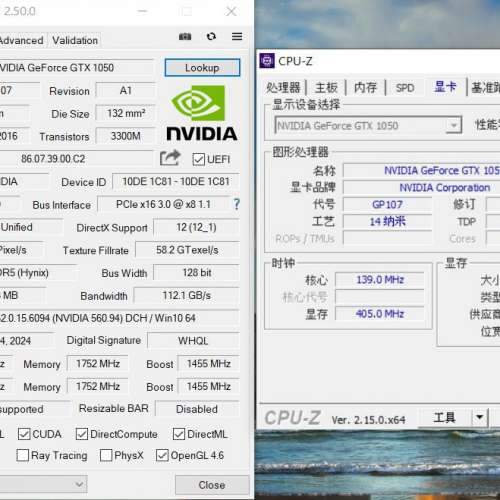500x500 pixels.
Task: Click the CPU-Z 14 纳米 process value
Action: [x=387, y=221]
